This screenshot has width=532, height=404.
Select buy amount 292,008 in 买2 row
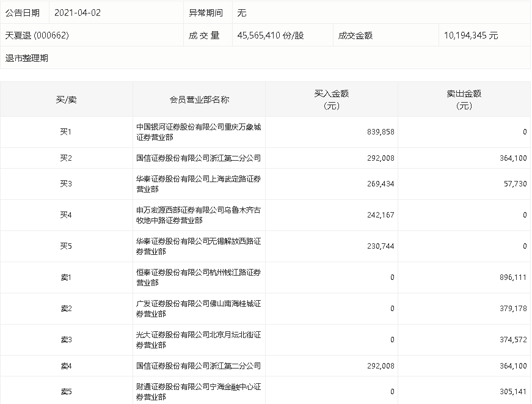tap(381, 158)
